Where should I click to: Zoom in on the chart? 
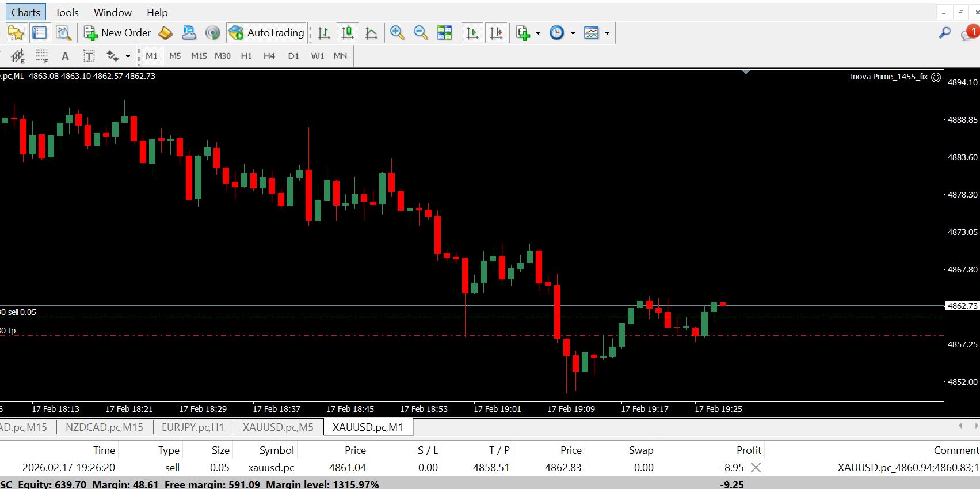point(396,33)
